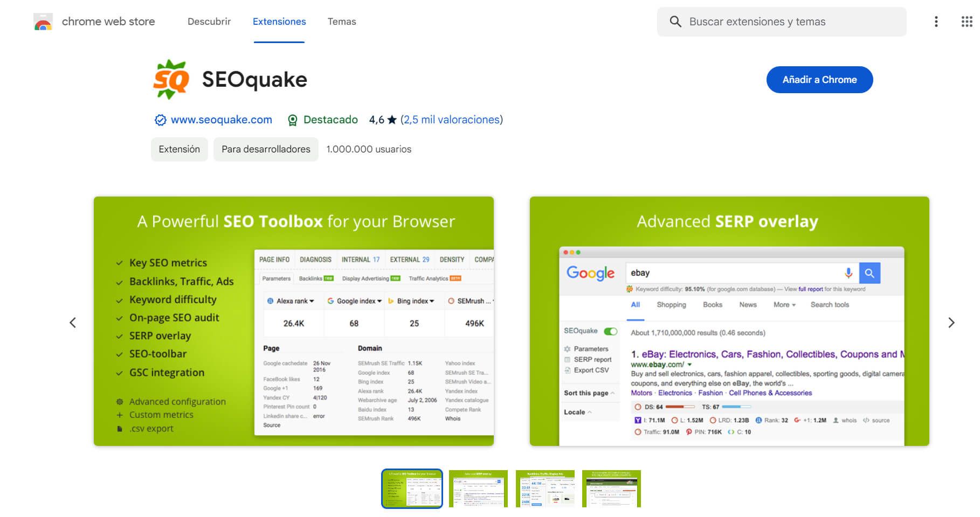This screenshot has height=517, width=980.
Task: Click the search magnifier icon
Action: (x=675, y=22)
